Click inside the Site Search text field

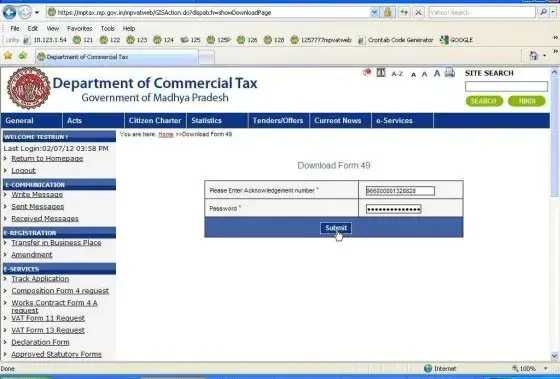click(506, 86)
